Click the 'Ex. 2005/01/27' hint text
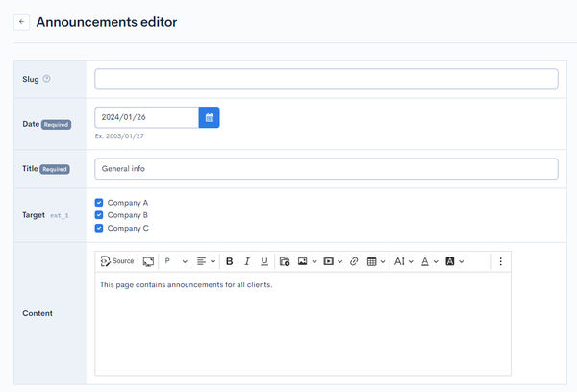Image resolution: width=577 pixels, height=392 pixels. [x=119, y=136]
